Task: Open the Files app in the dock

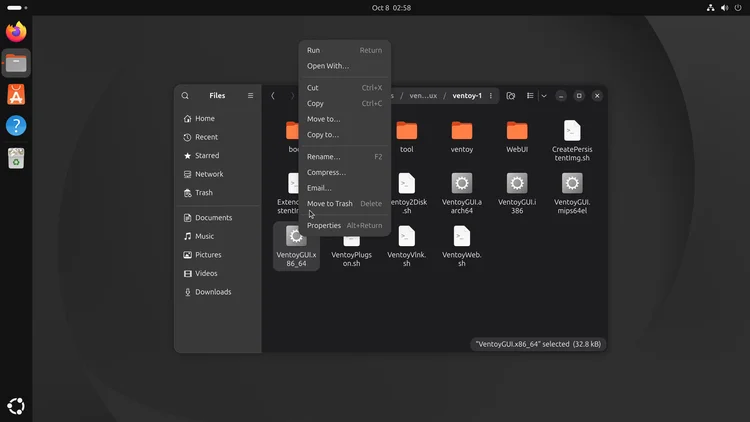Action: (x=16, y=63)
